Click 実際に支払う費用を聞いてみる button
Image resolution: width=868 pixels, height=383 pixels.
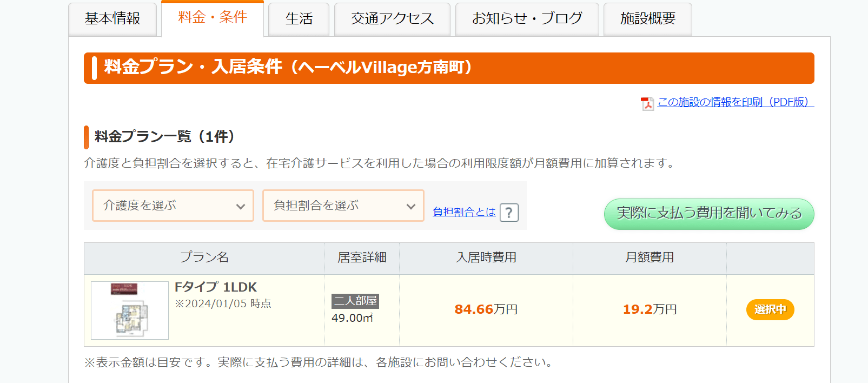[x=709, y=214]
